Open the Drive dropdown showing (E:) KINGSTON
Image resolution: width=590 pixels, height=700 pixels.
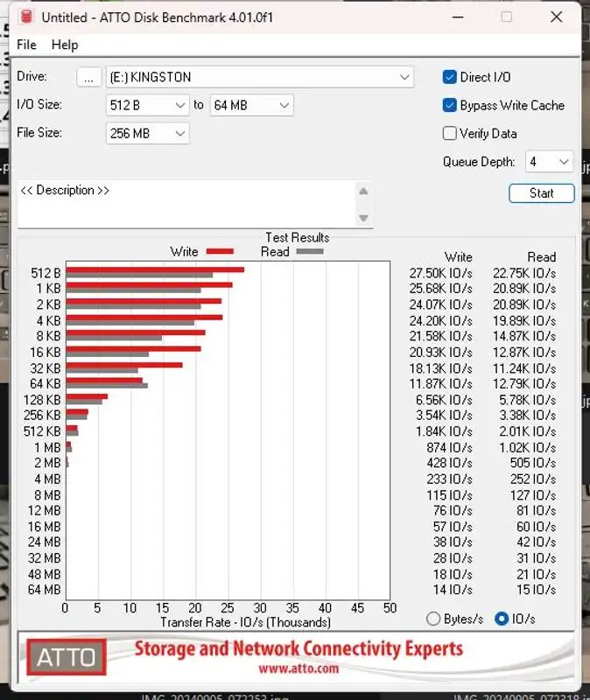click(259, 77)
